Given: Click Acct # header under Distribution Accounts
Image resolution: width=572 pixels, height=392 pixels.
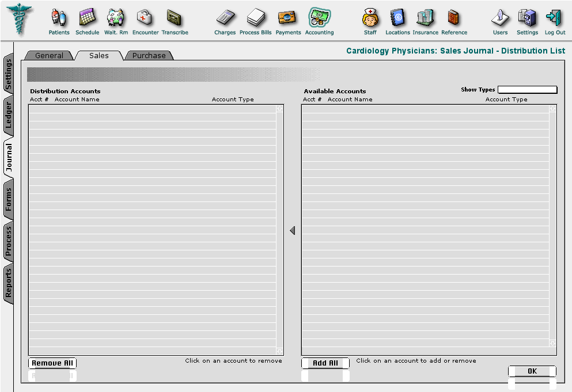Looking at the screenshot, I should pos(39,99).
